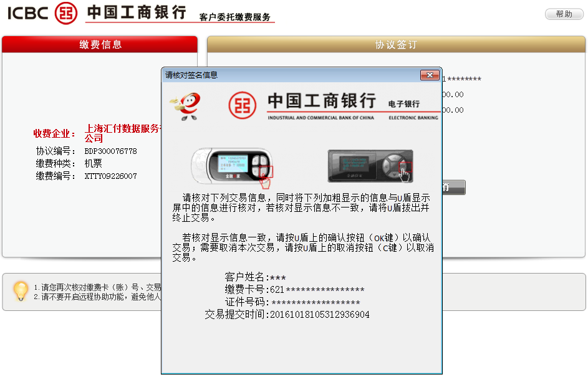This screenshot has height=377, width=588.
Task: Click the dark gray U盾 device illustration
Action: click(x=370, y=166)
